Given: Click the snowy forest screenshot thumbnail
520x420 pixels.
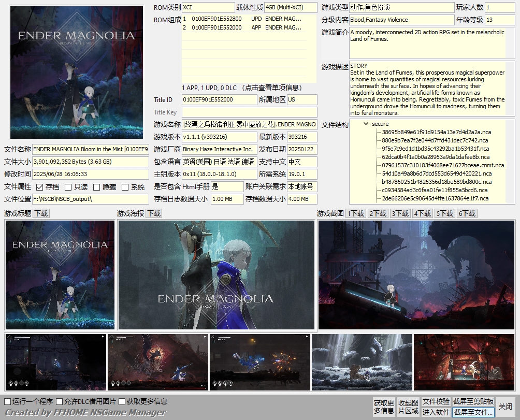Looking at the screenshot, I should [x=362, y=363].
